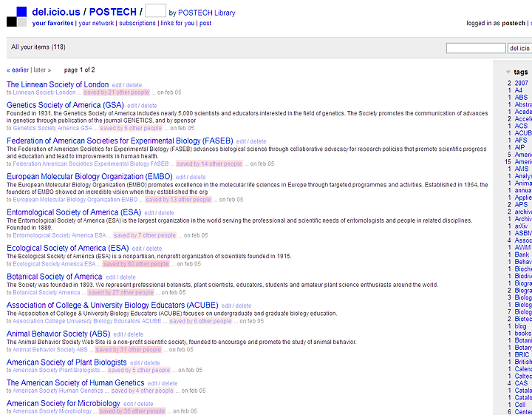This screenshot has width=532, height=415.
Task: Open The American Society of Human Genetics
Action: click(x=75, y=382)
